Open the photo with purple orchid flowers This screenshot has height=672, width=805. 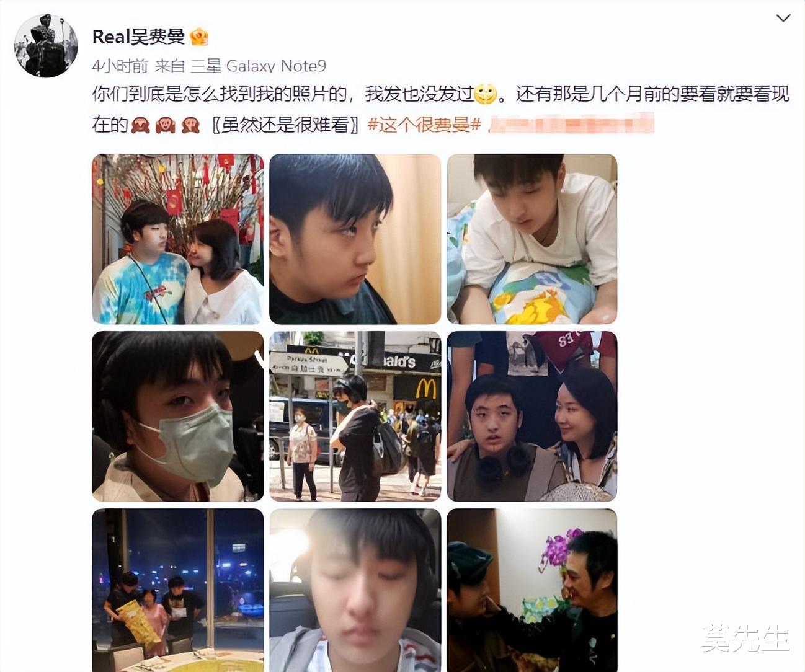coord(532,590)
